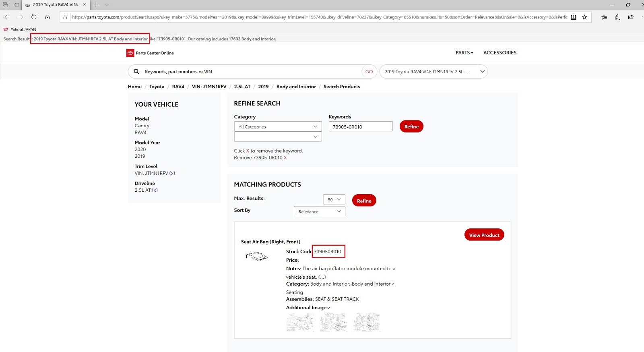Click the add notes pen icon
This screenshot has width=644, height=352.
pyautogui.click(x=617, y=17)
